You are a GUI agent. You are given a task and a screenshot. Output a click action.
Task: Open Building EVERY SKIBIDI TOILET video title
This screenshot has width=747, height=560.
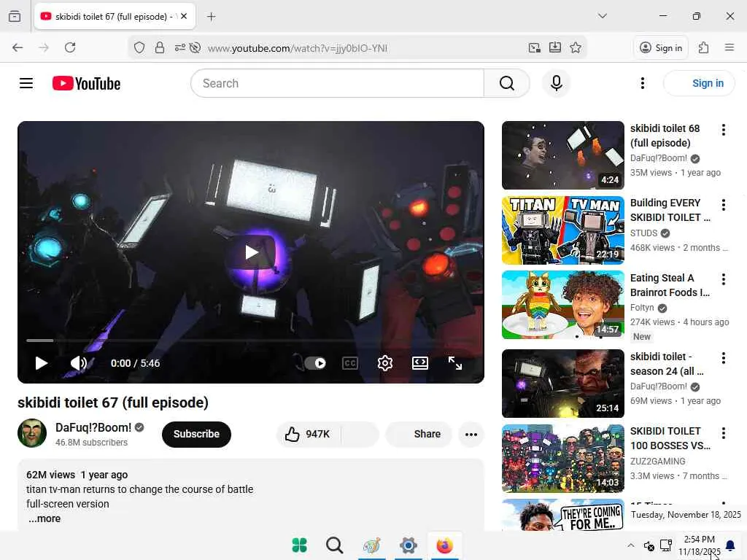(670, 210)
